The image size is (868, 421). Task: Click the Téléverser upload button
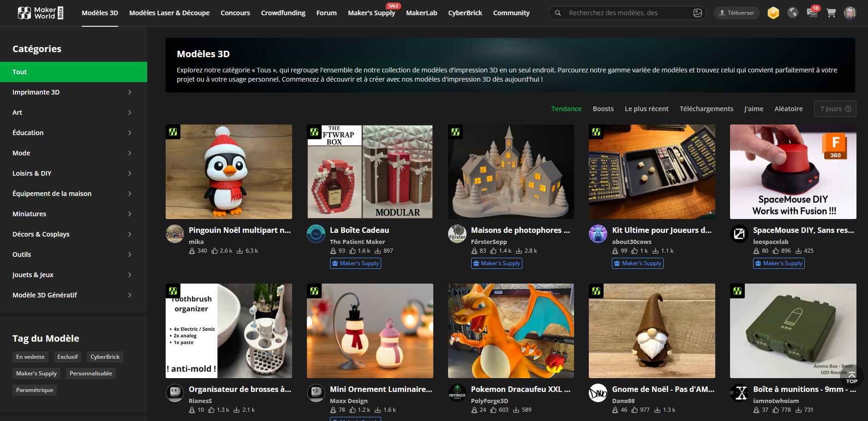pos(736,13)
